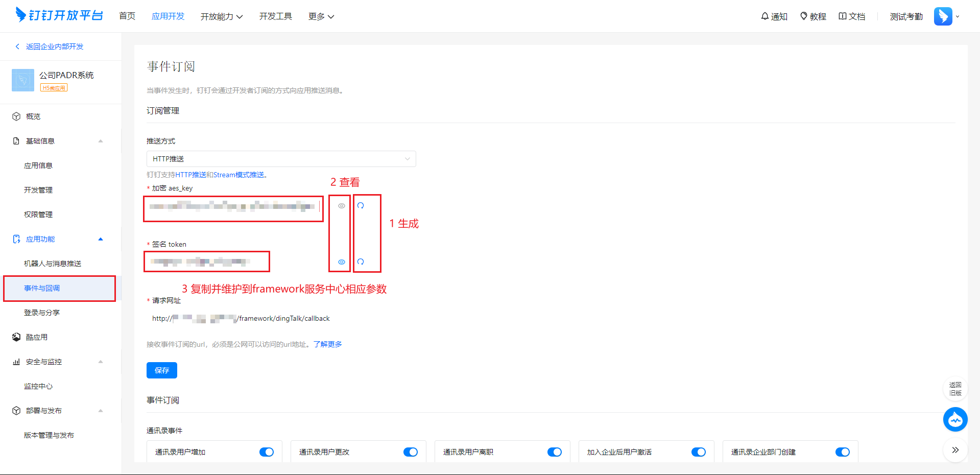Regenerate the token with refresh icon
The width and height of the screenshot is (980, 475).
pyautogui.click(x=361, y=262)
